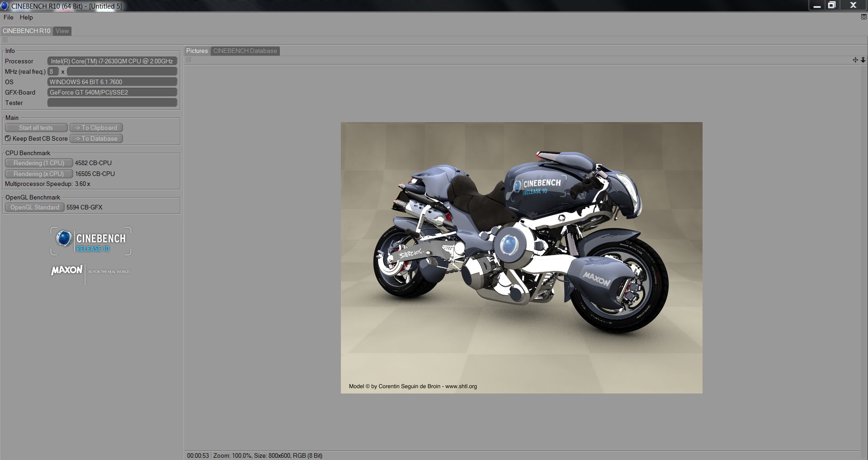The height and width of the screenshot is (460, 868).
Task: Switch to the View tab
Action: (x=62, y=31)
